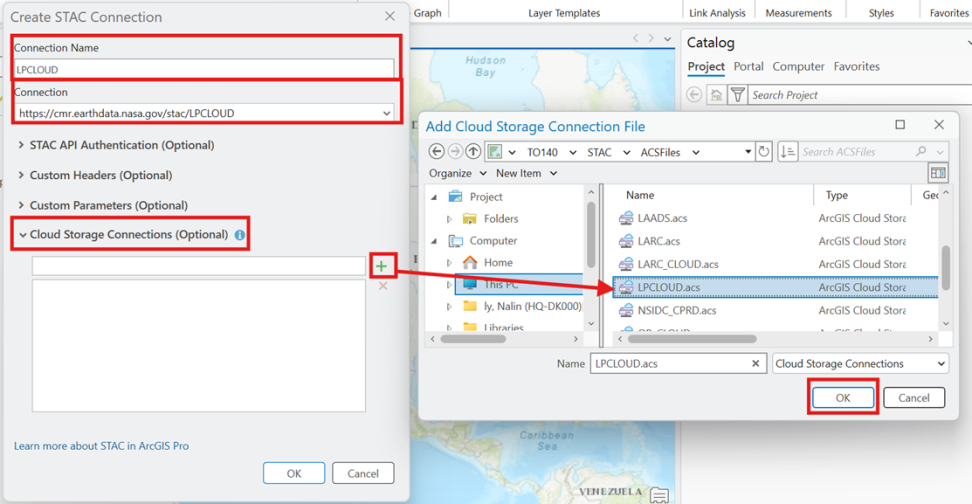Click the sort order icon in file dialog
The height and width of the screenshot is (504, 972).
point(787,152)
